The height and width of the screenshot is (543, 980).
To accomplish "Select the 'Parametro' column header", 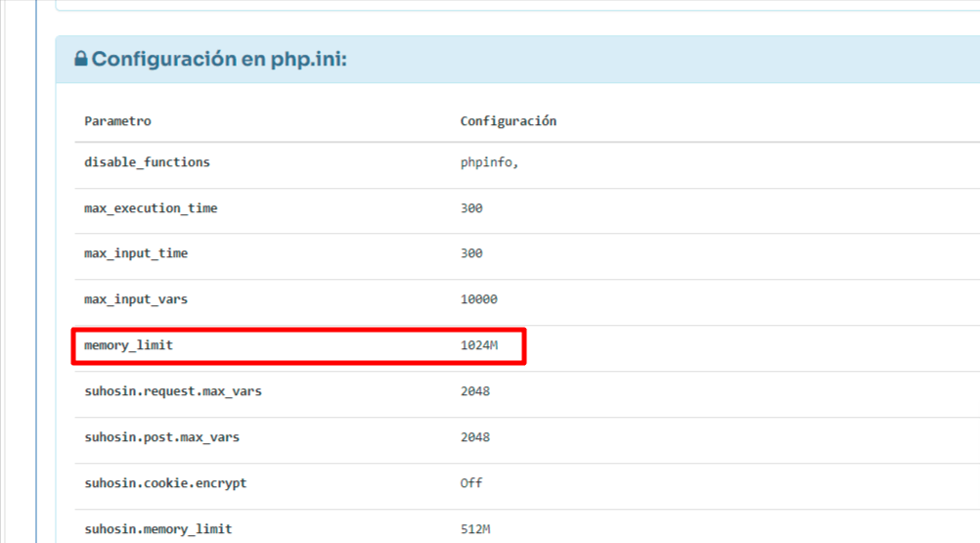I will click(117, 121).
